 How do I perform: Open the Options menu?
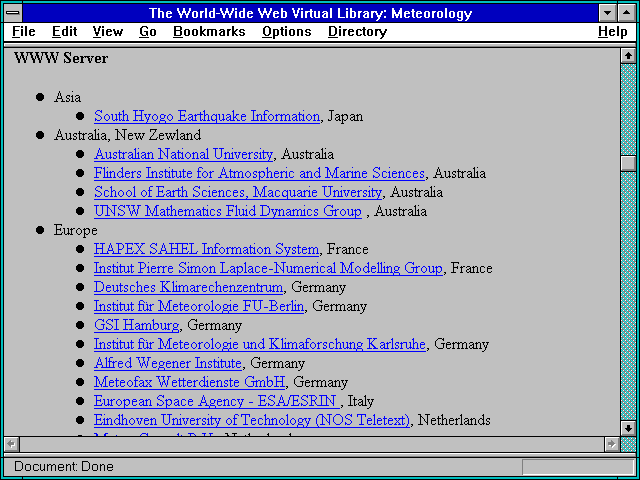pos(287,32)
